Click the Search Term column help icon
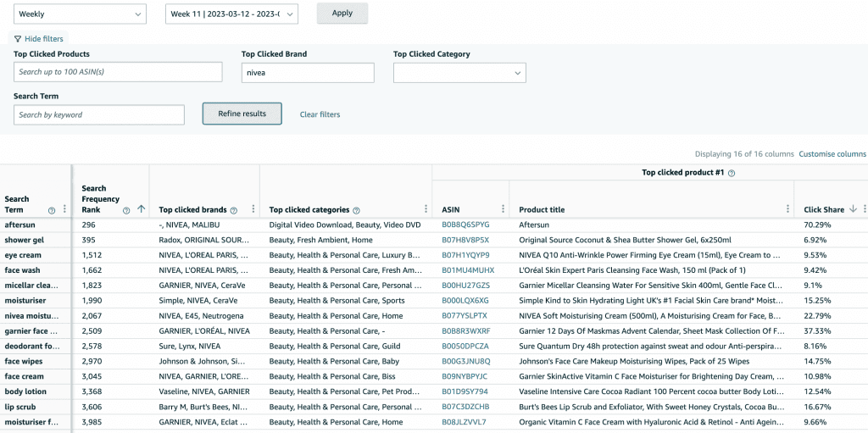Image resolution: width=868 pixels, height=433 pixels. point(52,210)
